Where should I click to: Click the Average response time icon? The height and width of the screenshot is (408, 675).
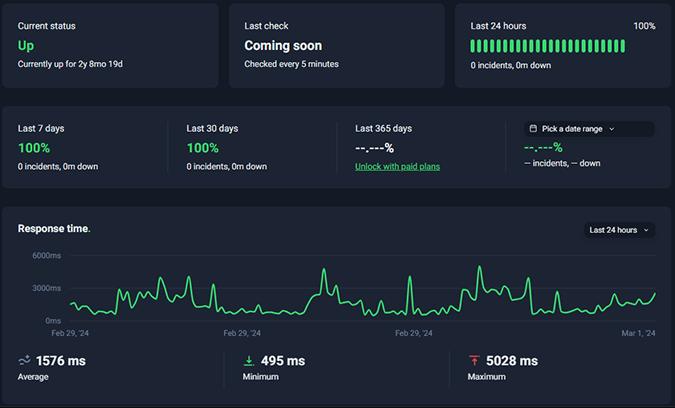pyautogui.click(x=24, y=360)
